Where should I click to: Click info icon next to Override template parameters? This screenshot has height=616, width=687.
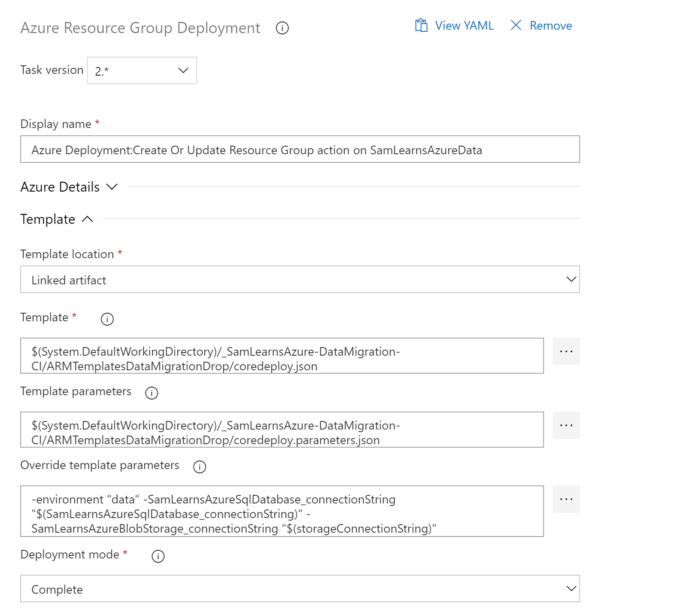click(200, 467)
